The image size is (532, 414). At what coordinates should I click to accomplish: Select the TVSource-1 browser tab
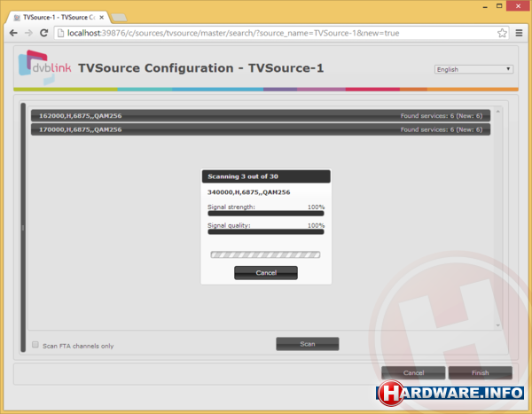[x=58, y=16]
